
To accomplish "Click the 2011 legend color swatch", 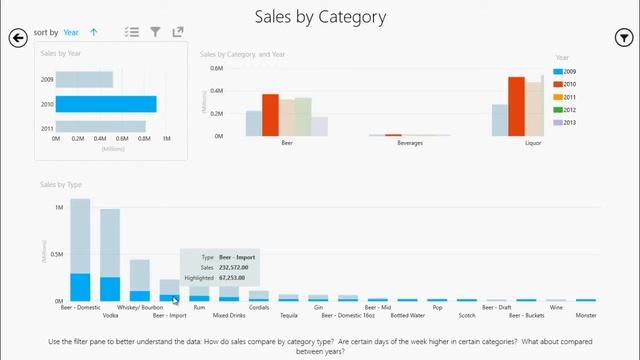I will (x=558, y=97).
